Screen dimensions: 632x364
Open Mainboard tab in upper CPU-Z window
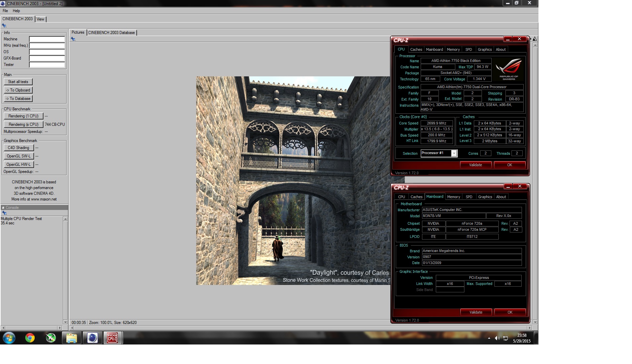[x=434, y=49]
